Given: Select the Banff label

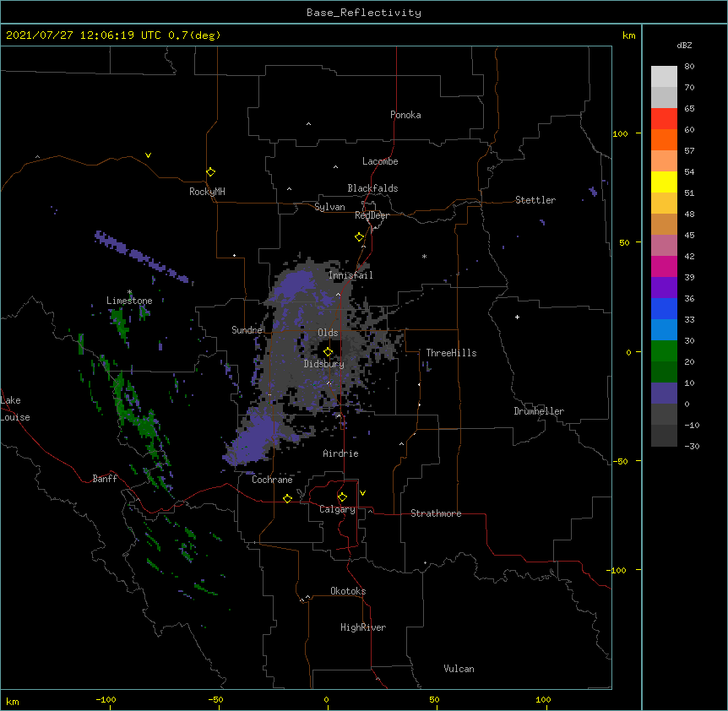Looking at the screenshot, I should 105,479.
